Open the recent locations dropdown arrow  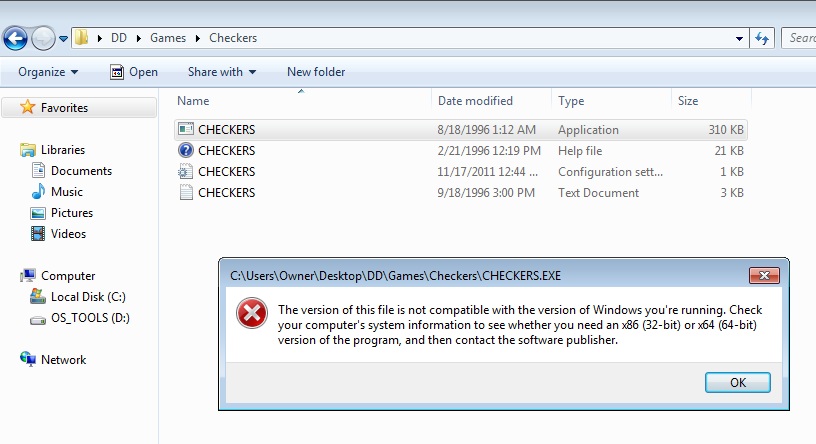tap(63, 39)
